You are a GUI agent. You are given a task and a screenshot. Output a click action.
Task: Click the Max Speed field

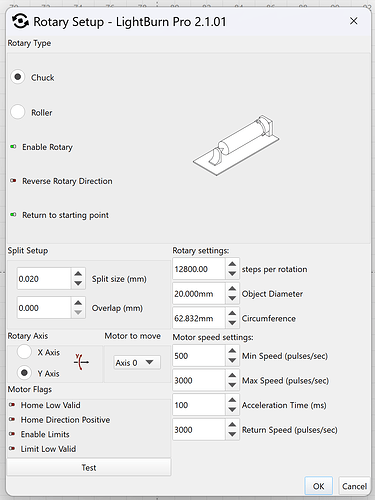(x=199, y=380)
